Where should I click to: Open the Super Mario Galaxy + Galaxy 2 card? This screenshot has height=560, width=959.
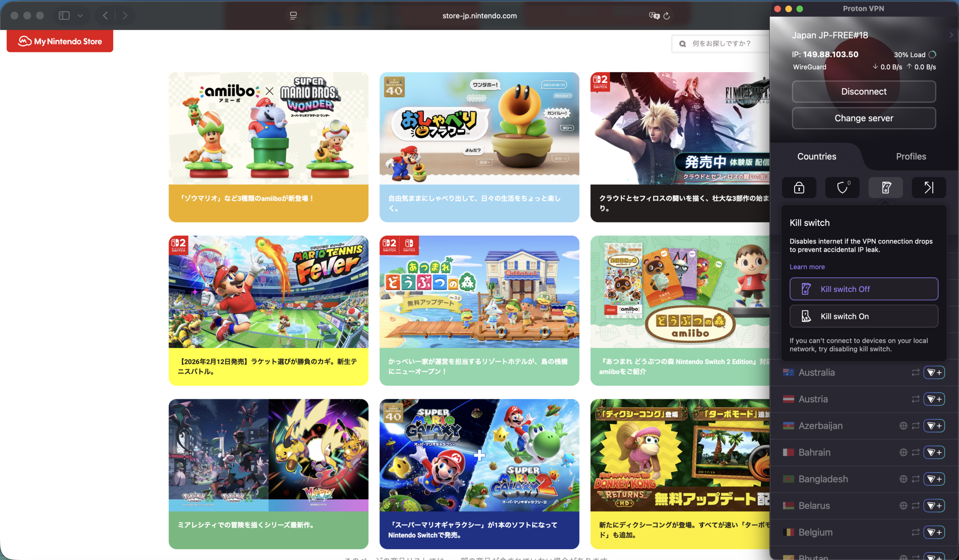pos(479,473)
